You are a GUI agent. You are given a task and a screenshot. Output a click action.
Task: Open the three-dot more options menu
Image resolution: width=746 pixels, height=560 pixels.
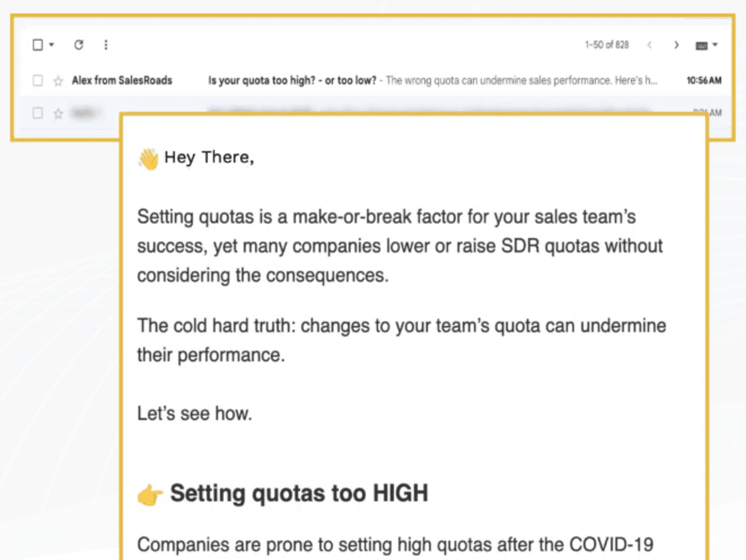(x=106, y=45)
